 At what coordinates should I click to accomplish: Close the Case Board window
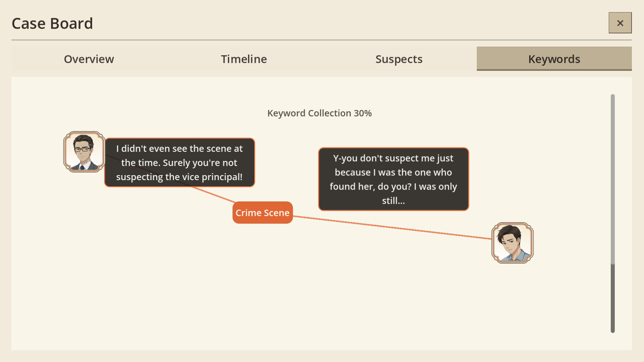620,22
